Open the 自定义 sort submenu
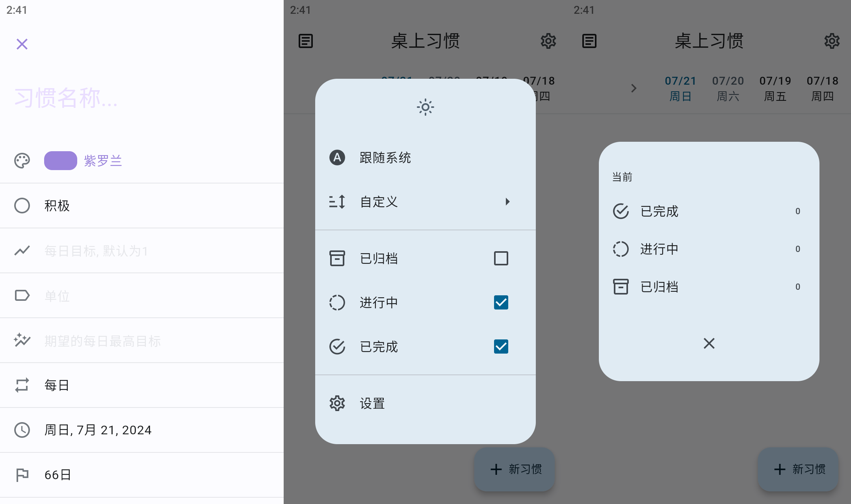 [425, 202]
